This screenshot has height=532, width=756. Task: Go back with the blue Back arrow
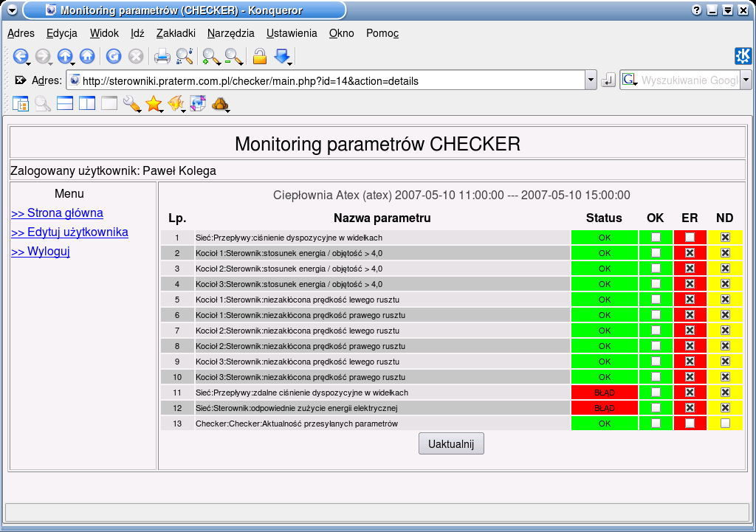tap(20, 57)
